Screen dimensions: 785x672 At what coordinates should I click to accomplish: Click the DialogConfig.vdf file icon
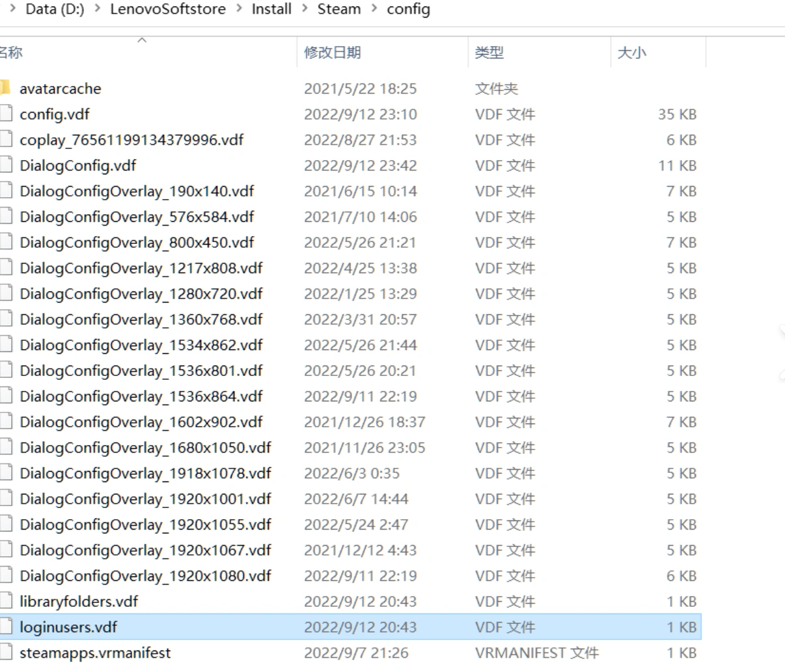pyautogui.click(x=6, y=165)
